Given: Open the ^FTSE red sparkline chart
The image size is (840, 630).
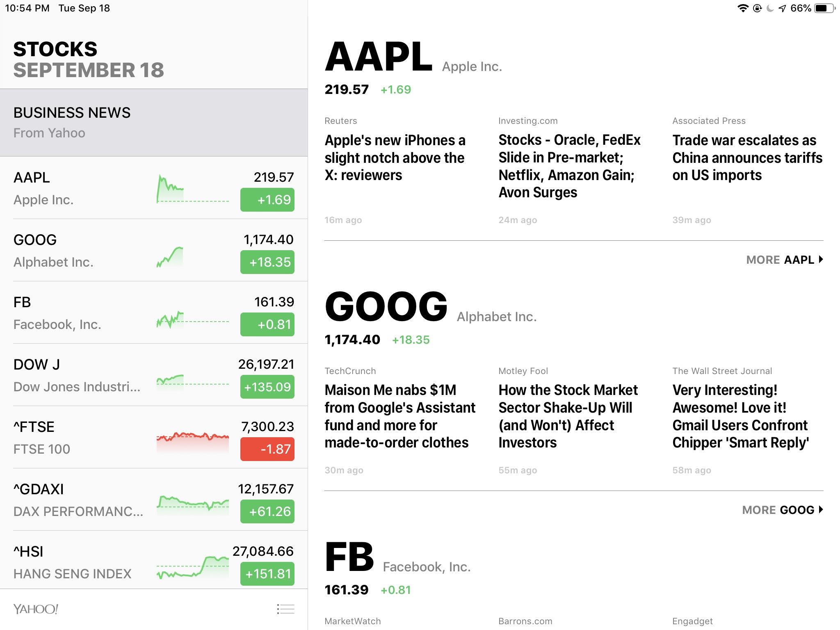Looking at the screenshot, I should click(x=193, y=442).
